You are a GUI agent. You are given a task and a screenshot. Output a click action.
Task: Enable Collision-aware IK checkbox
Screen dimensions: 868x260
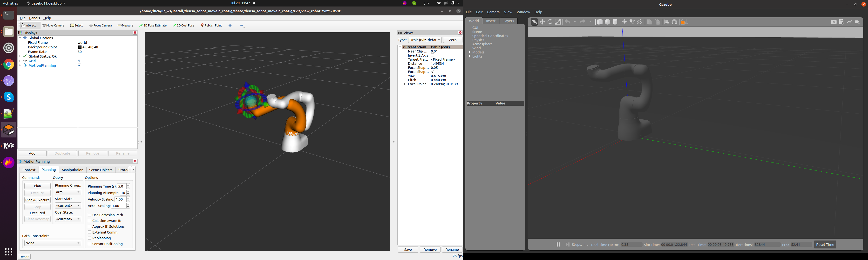tap(90, 221)
